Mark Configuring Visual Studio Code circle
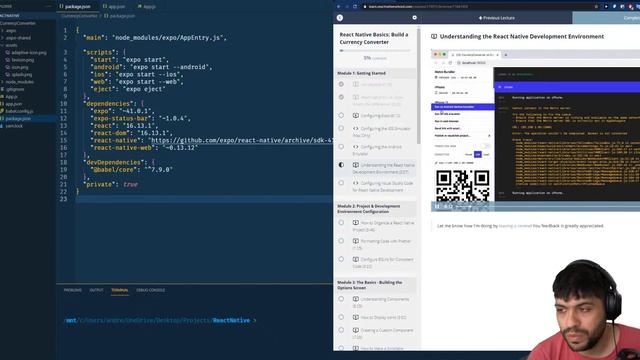The width and height of the screenshot is (640, 360). pyautogui.click(x=341, y=183)
